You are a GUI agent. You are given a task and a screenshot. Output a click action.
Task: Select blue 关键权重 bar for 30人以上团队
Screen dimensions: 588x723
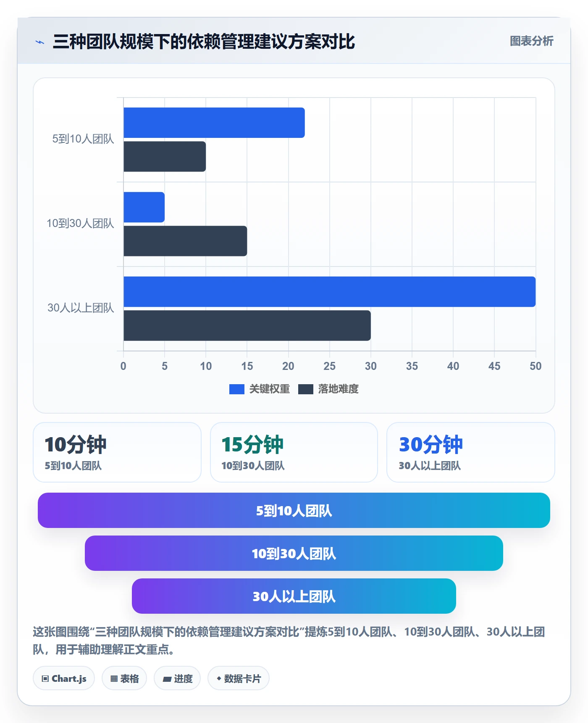pyautogui.click(x=330, y=292)
